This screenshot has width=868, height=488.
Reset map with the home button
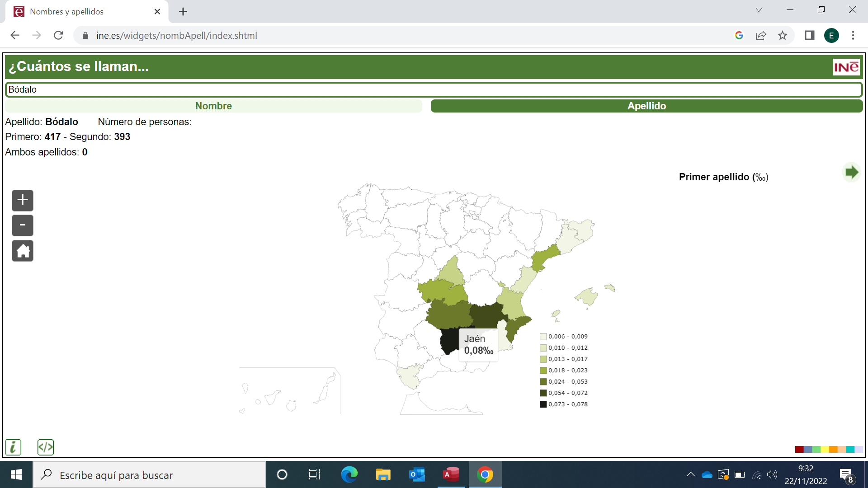tap(23, 251)
